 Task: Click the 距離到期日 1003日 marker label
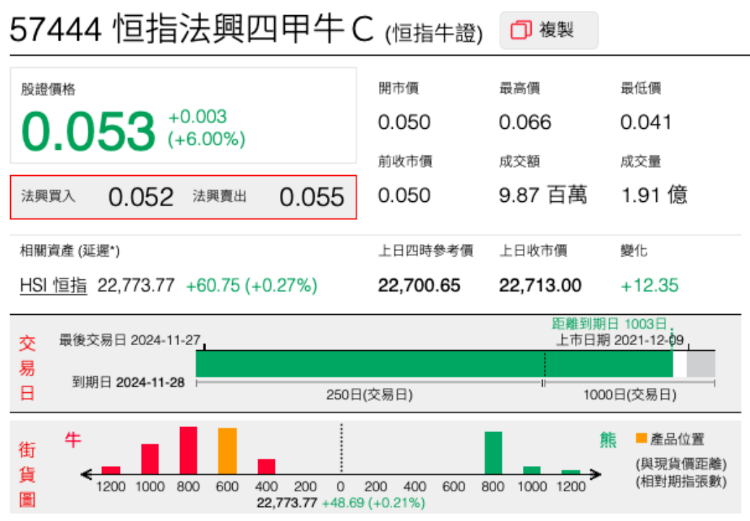pos(609,324)
